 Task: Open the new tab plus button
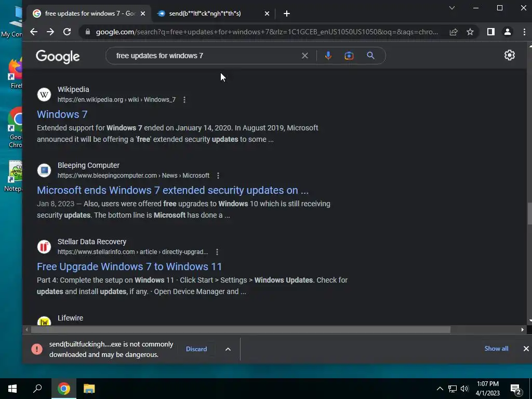point(287,14)
